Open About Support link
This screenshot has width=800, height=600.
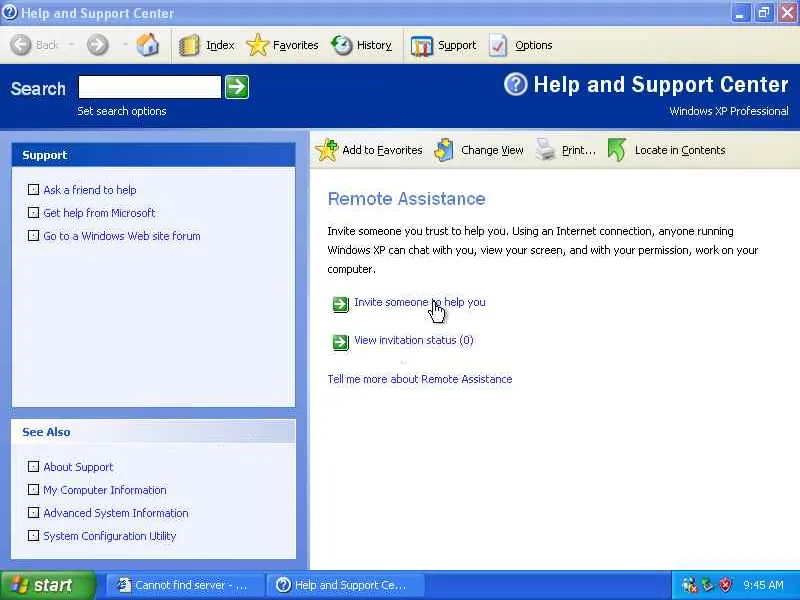pos(78,467)
